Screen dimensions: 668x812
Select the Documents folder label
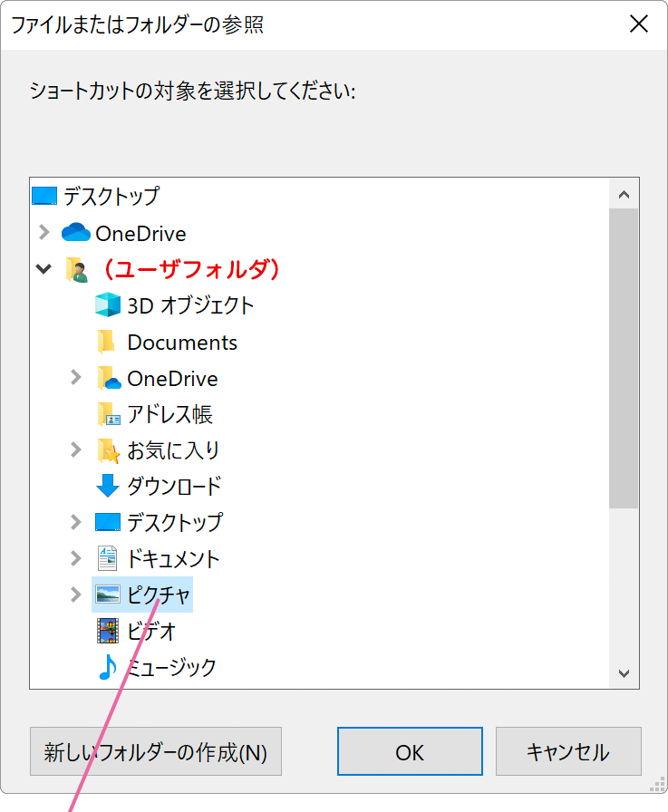click(x=182, y=343)
